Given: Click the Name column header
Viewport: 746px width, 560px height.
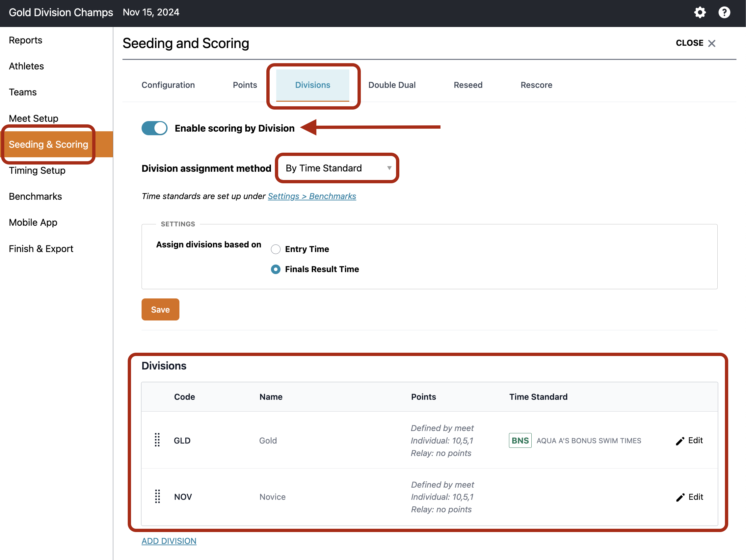Looking at the screenshot, I should point(271,397).
